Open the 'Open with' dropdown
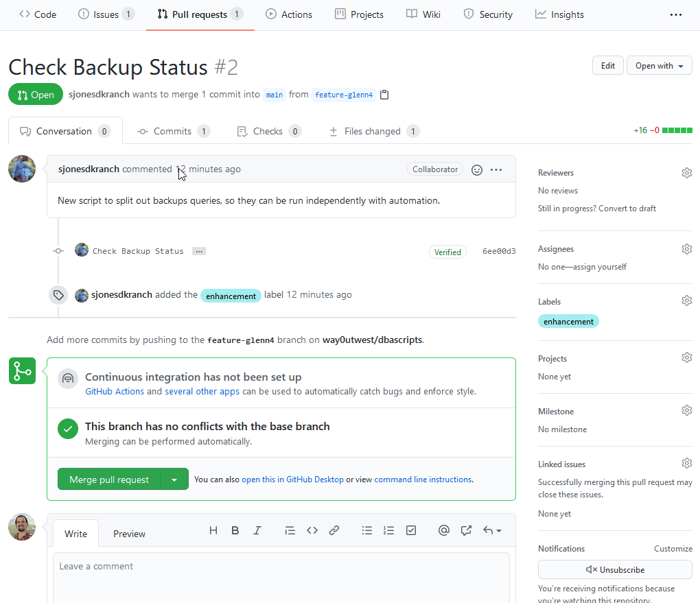 659,66
